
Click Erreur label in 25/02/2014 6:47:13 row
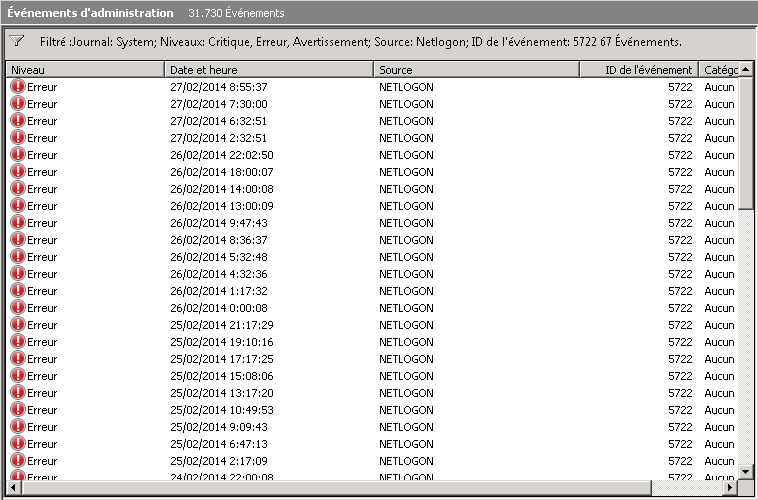tap(42, 444)
